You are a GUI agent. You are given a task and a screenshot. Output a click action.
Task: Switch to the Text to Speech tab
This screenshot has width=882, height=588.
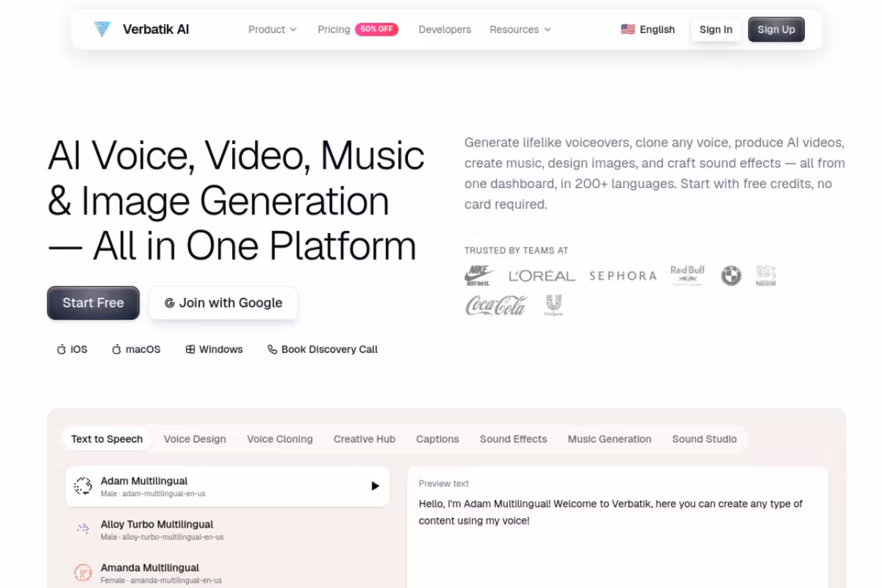coord(107,439)
